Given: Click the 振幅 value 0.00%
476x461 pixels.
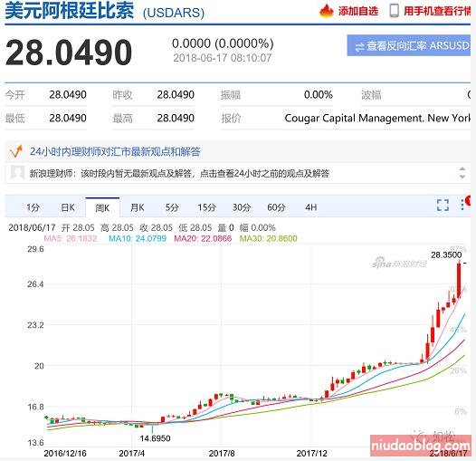Looking at the screenshot, I should [x=319, y=95].
